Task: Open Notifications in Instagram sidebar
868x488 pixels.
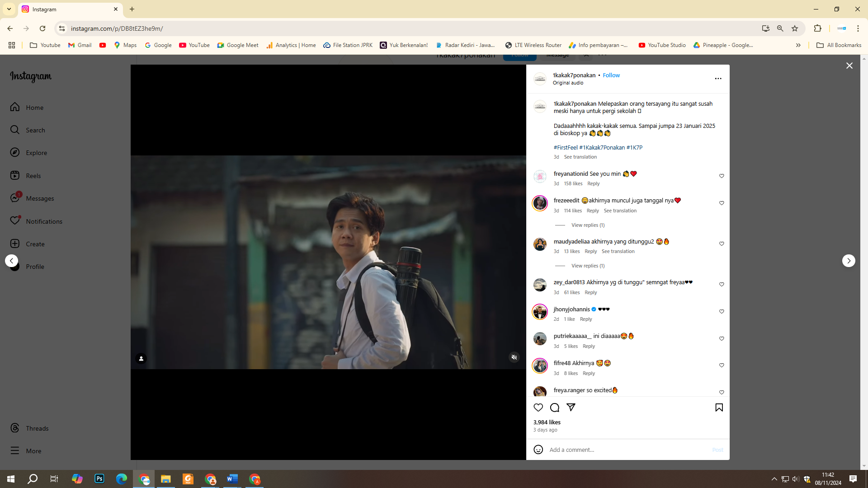Action: [x=36, y=221]
